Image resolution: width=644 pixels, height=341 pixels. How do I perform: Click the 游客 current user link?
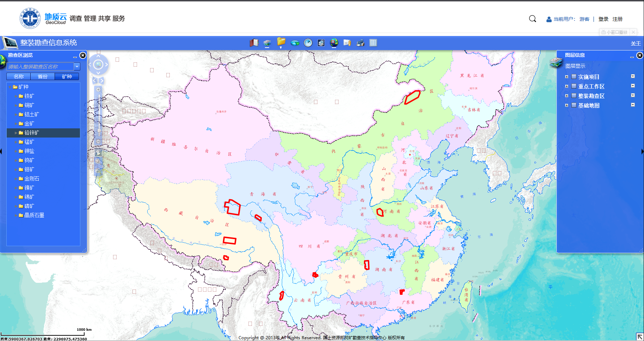584,19
